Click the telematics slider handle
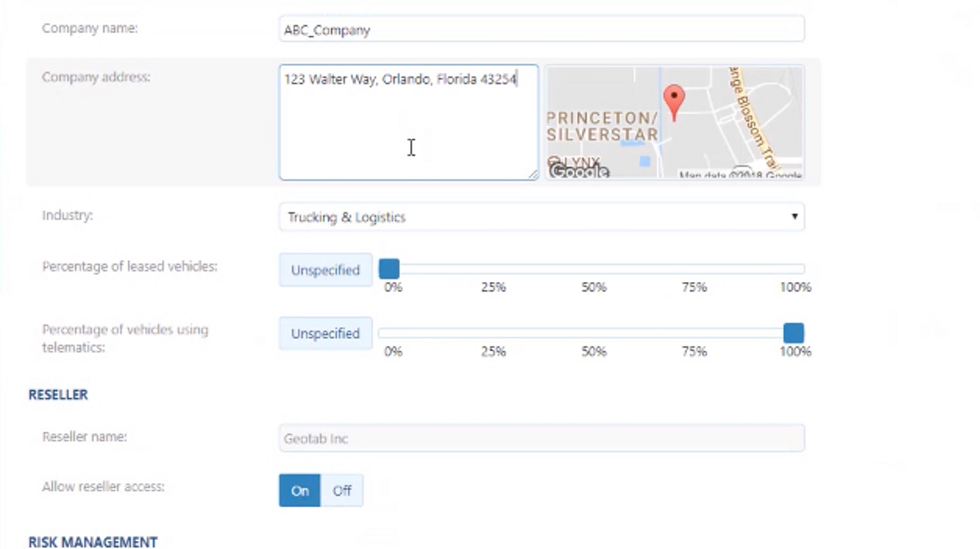The image size is (980, 549). click(x=793, y=333)
